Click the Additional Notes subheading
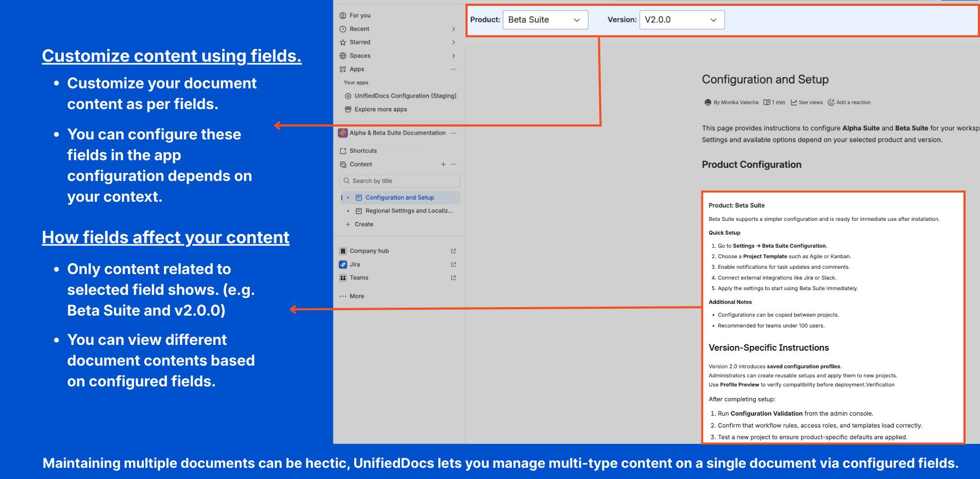Viewport: 980px width, 479px height. 730,302
